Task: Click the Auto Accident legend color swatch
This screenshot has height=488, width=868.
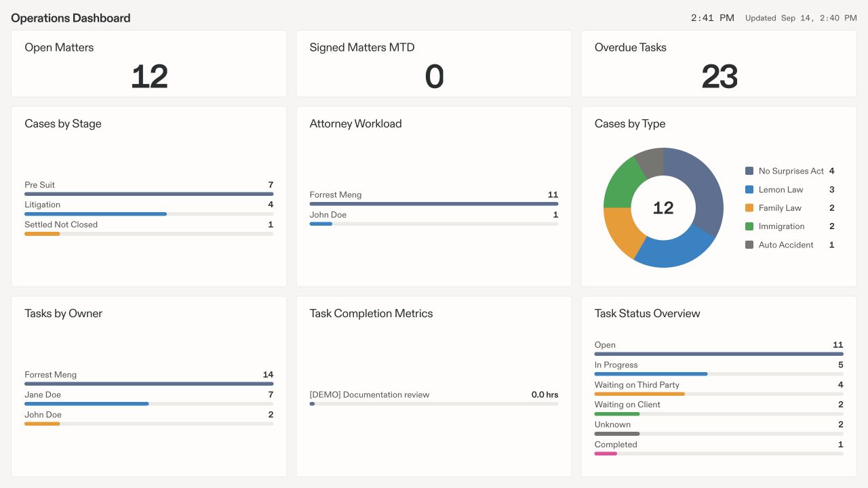Action: pos(749,245)
